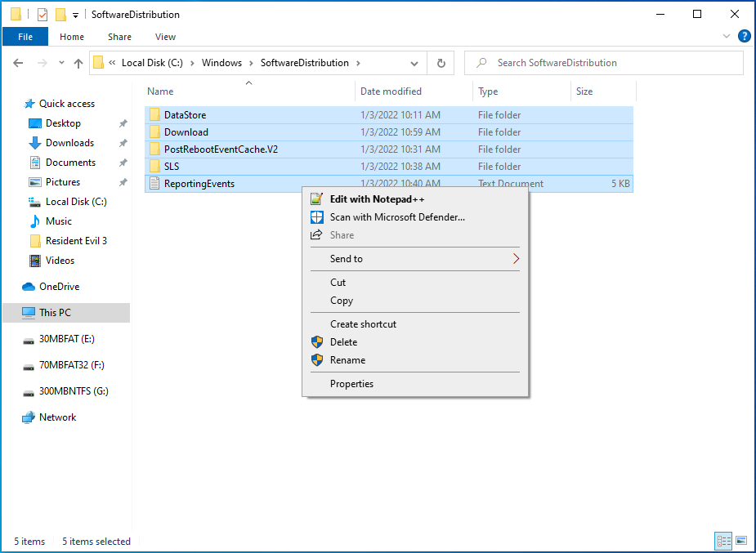This screenshot has height=553, width=756.
Task: Select Delete from the context menu
Action: pos(343,342)
